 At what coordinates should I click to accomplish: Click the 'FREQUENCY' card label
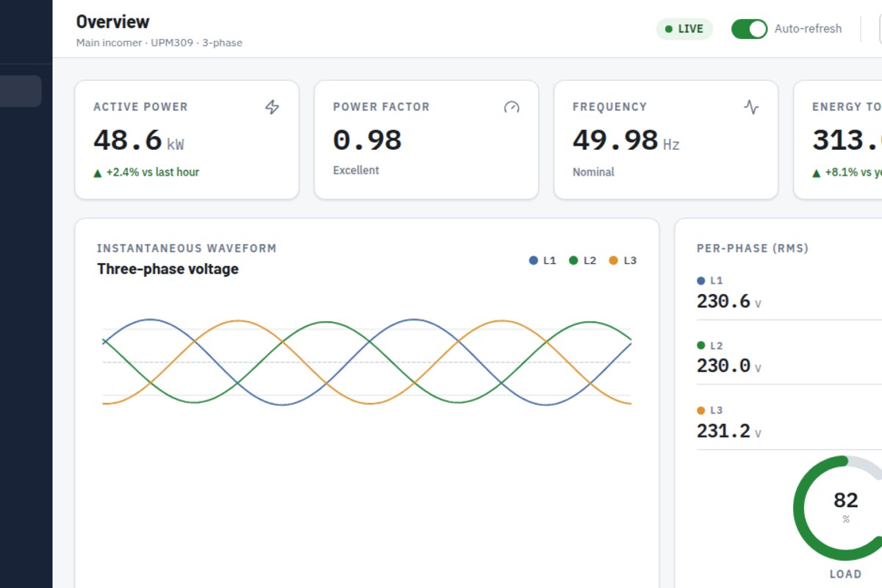pyautogui.click(x=609, y=107)
